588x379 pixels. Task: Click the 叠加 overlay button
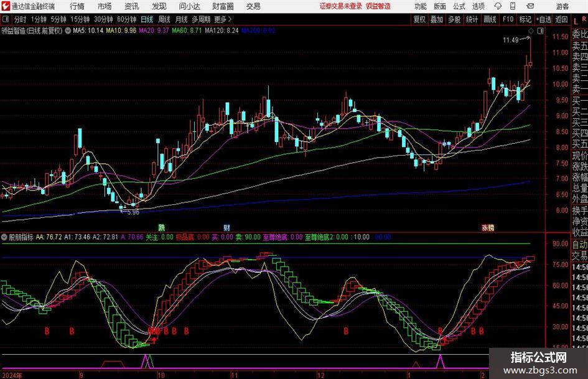[x=437, y=19]
